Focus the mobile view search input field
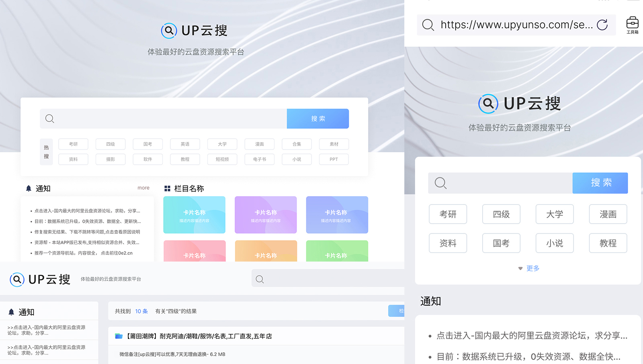This screenshot has height=364, width=643. pos(500,183)
